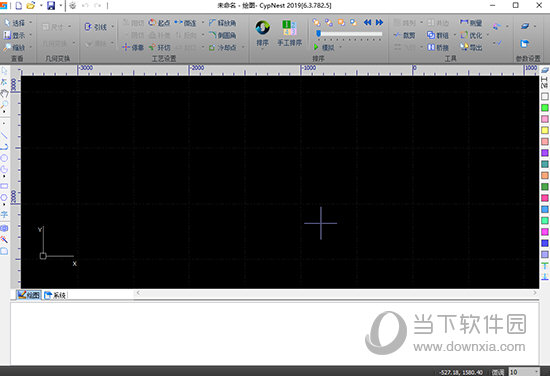The height and width of the screenshot is (376, 550).
Task: Step simulation forward with fast-forward arrows
Action: [380, 22]
